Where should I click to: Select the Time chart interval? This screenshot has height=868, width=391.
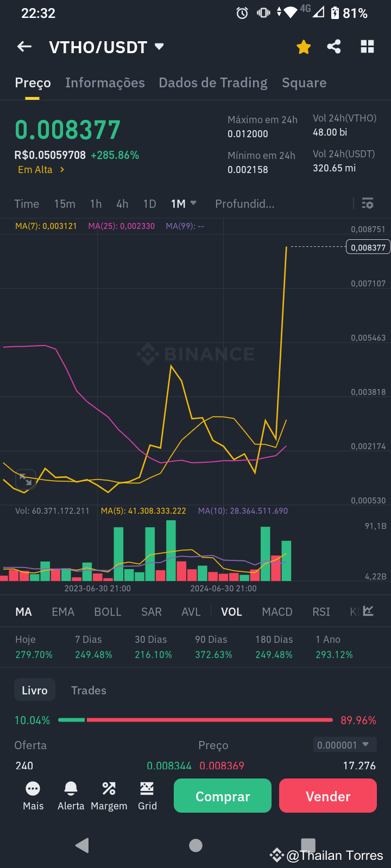click(27, 204)
